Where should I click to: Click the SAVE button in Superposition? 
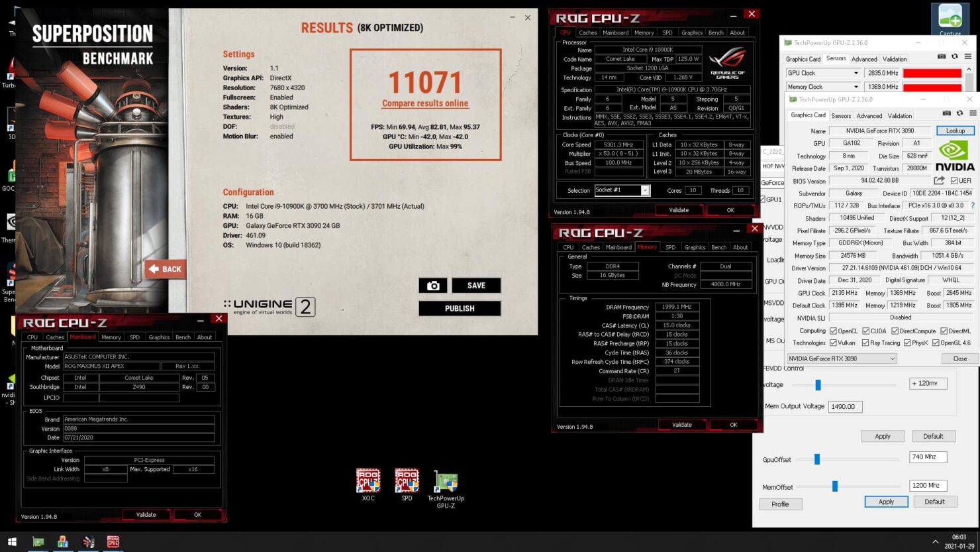pos(476,286)
